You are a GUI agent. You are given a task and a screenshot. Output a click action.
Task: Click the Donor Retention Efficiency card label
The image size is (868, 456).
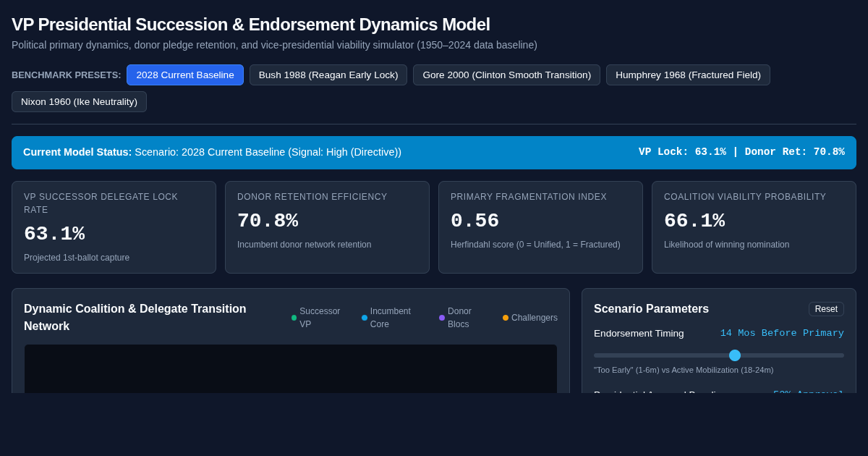(x=312, y=197)
